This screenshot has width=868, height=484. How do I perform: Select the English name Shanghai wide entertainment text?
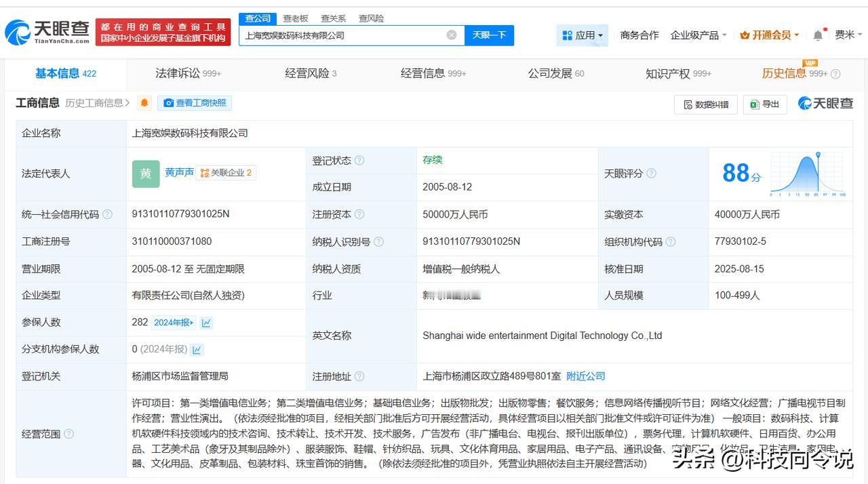[x=542, y=336]
